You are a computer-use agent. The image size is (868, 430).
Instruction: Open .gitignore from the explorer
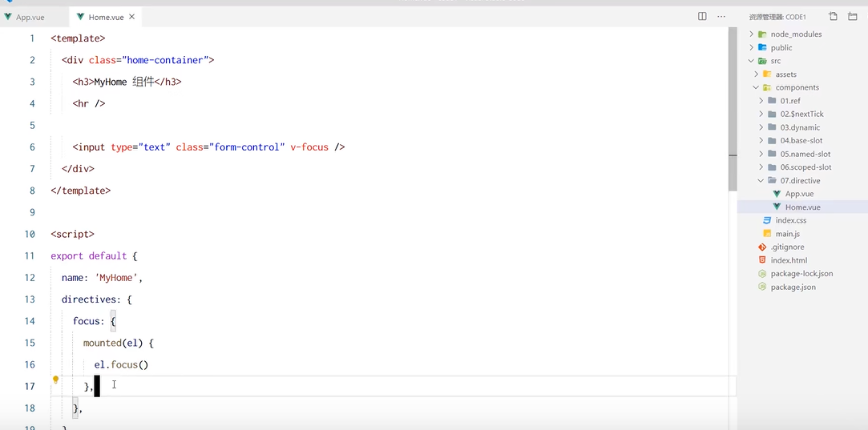pos(787,247)
